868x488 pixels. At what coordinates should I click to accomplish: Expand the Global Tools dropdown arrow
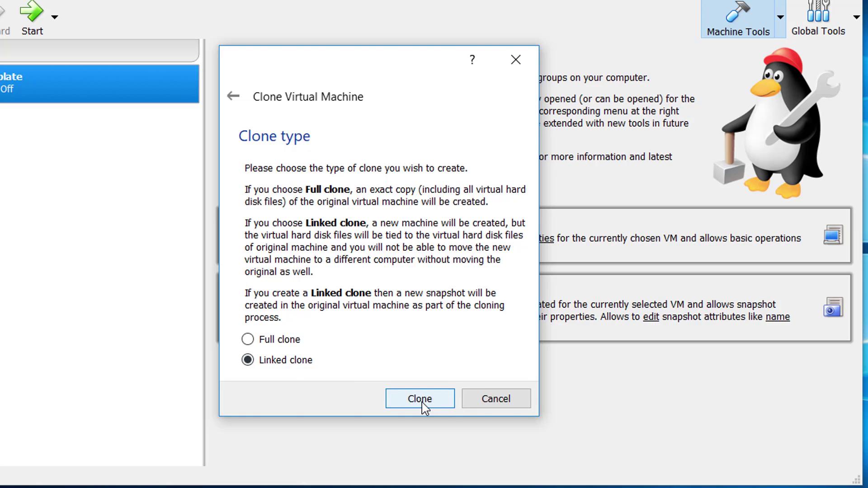856,17
